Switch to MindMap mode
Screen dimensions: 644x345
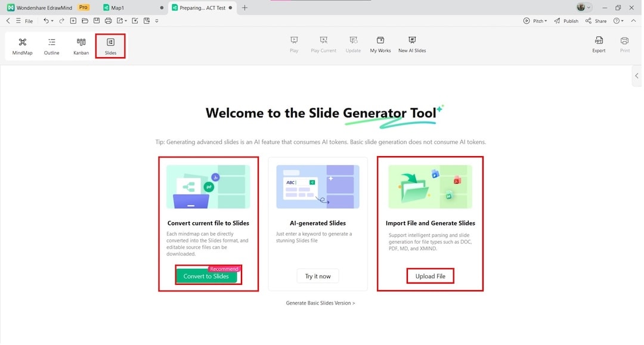(x=22, y=45)
